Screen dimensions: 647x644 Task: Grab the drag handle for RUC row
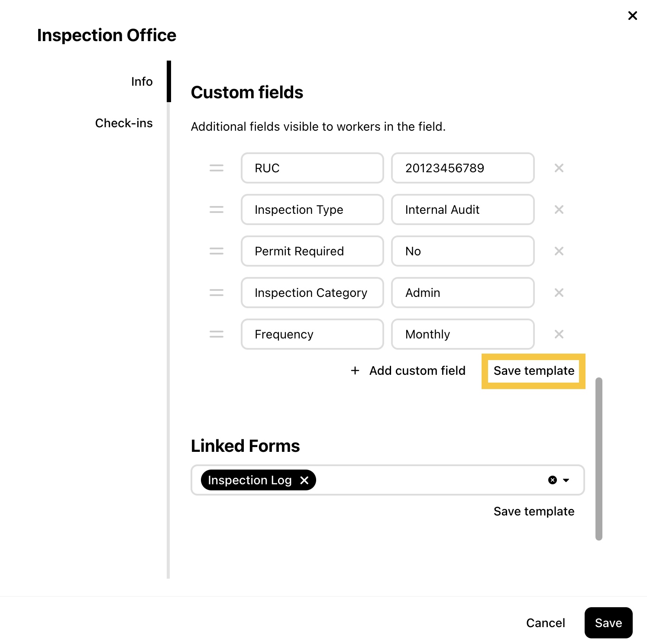[x=217, y=168]
